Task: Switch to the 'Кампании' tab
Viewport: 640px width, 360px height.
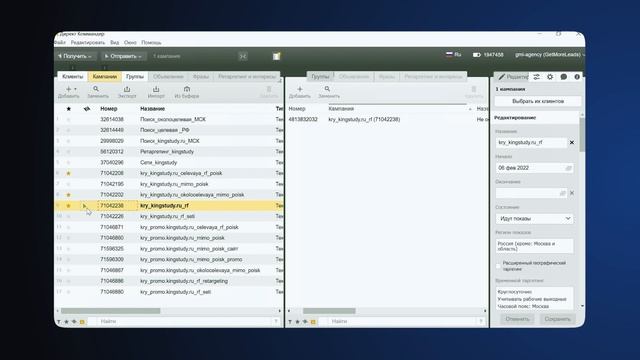Action: click(x=104, y=77)
